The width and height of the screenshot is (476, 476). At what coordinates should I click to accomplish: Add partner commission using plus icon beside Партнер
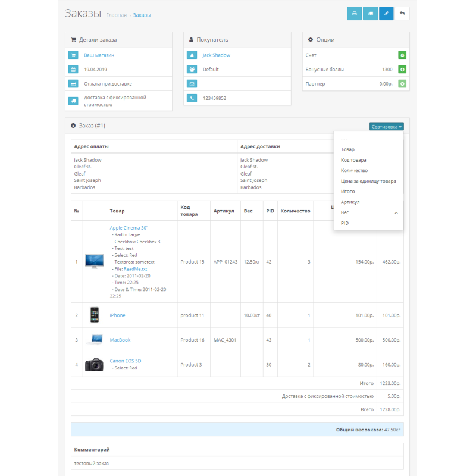pos(402,84)
